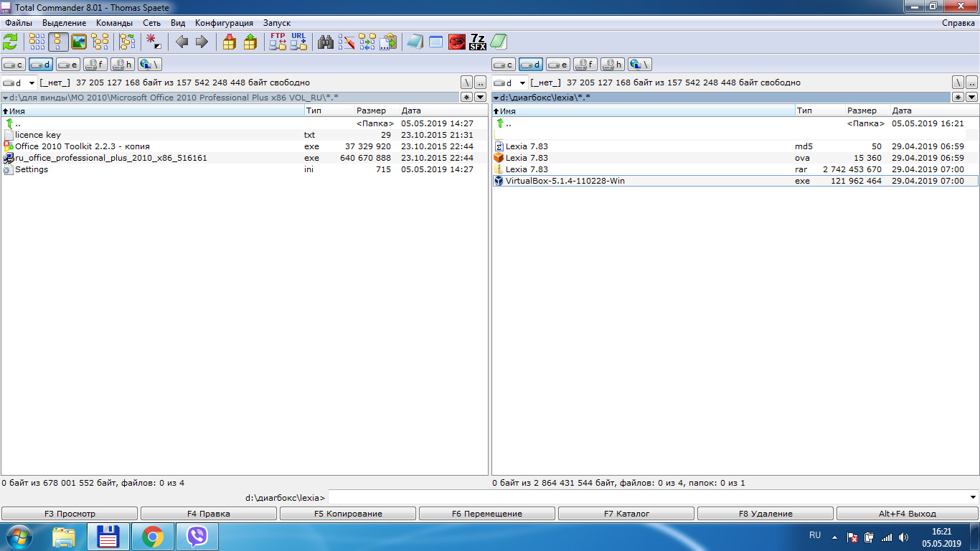Click the green notepad icon in the toolbar
Viewport: 980px width, 551px height.
point(499,42)
